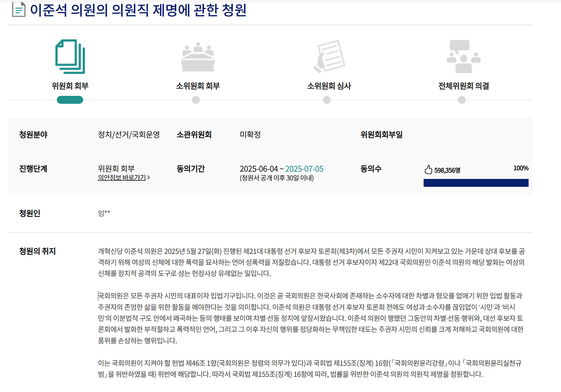561x392 pixels.
Task: Click the 소위원회 심사 document review icon
Action: click(x=329, y=57)
